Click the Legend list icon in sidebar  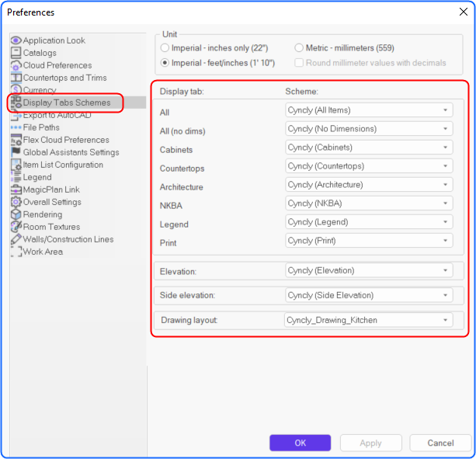16,177
